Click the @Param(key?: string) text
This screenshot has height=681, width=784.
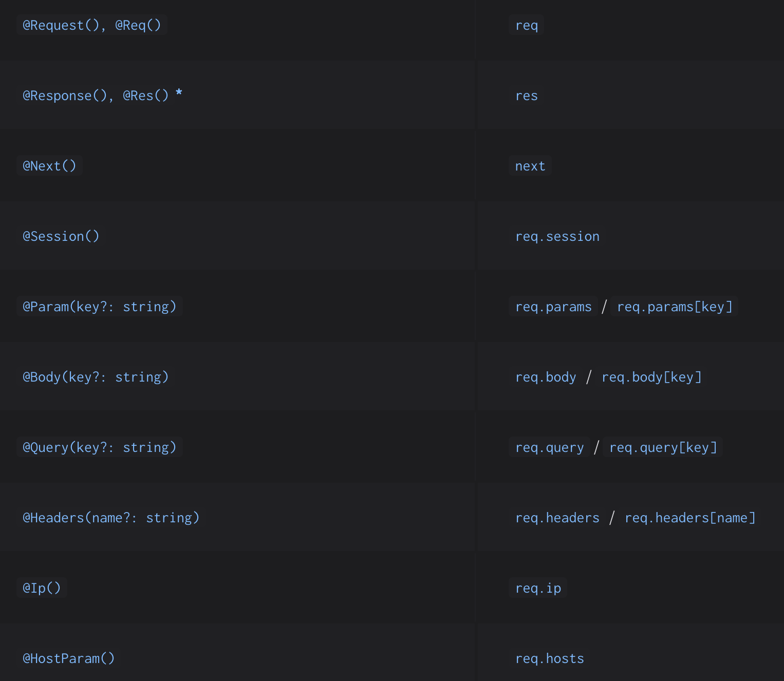(99, 307)
